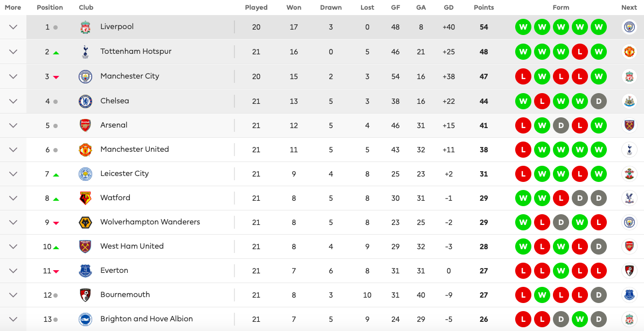Expand details for Brighton and Hove Albion
Viewport: 644px width, 331px height.
(13, 319)
